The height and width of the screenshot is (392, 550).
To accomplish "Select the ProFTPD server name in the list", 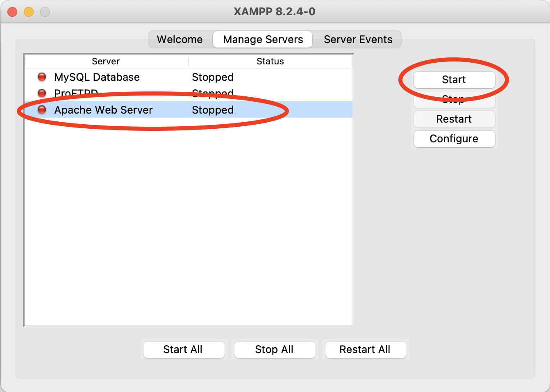I will 76,93.
